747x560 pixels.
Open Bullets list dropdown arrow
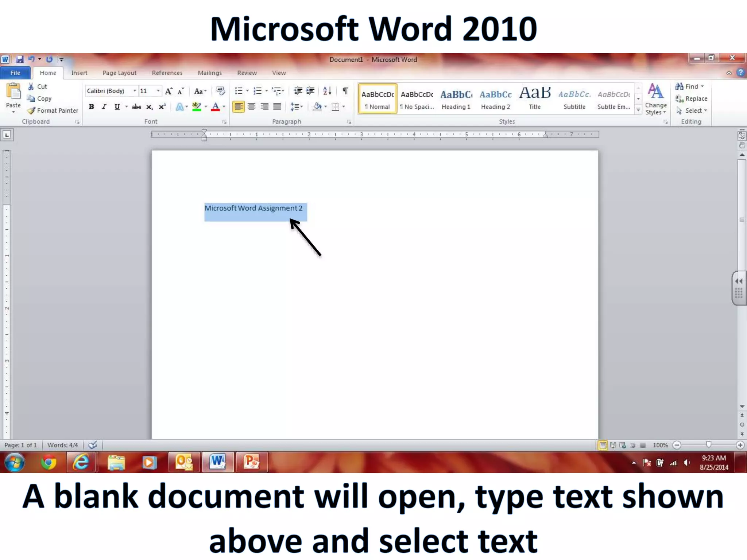[247, 91]
